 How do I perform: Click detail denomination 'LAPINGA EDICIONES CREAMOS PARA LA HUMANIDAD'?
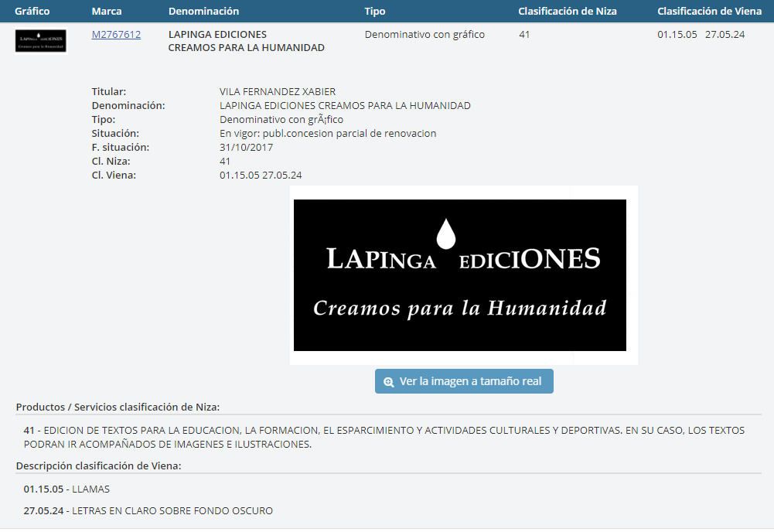click(x=345, y=106)
